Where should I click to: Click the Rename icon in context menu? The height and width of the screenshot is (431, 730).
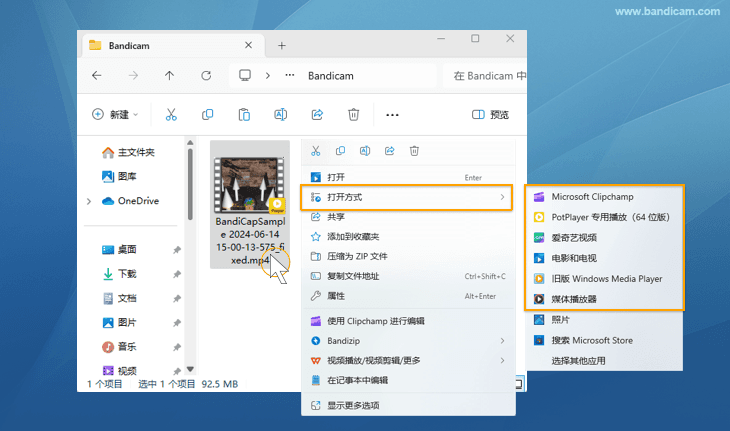coord(365,151)
